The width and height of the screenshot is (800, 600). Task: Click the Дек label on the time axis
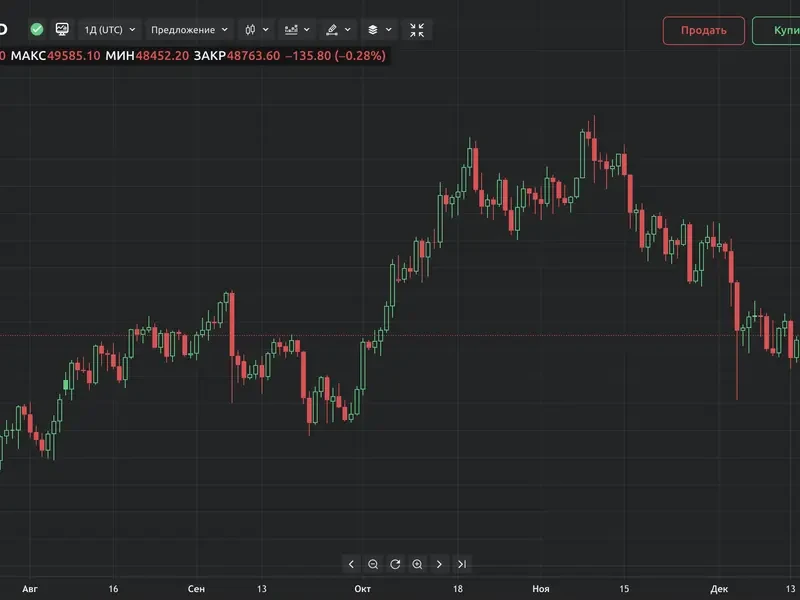[x=719, y=589]
